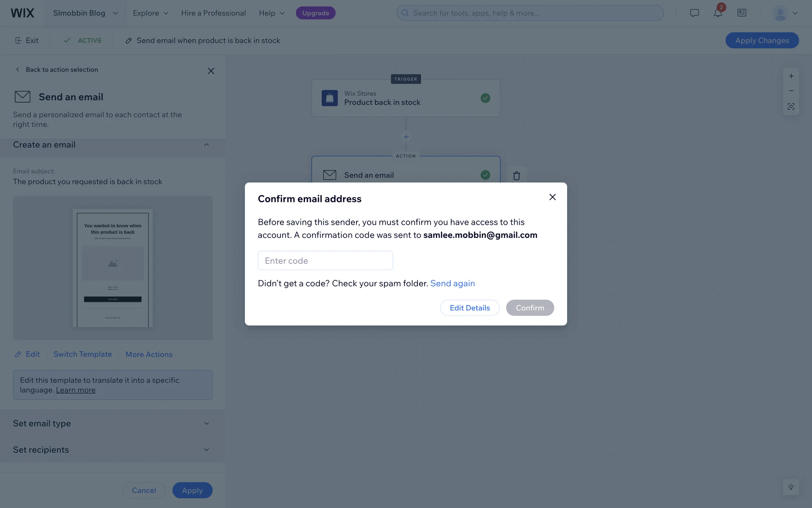Close the Confirm email address dialog
Image resolution: width=812 pixels, height=508 pixels.
tap(552, 197)
